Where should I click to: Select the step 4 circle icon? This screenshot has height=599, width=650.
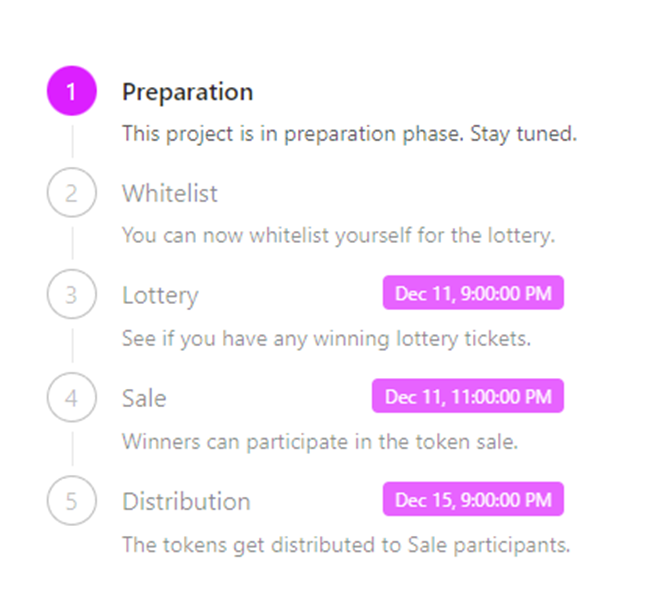point(72,397)
